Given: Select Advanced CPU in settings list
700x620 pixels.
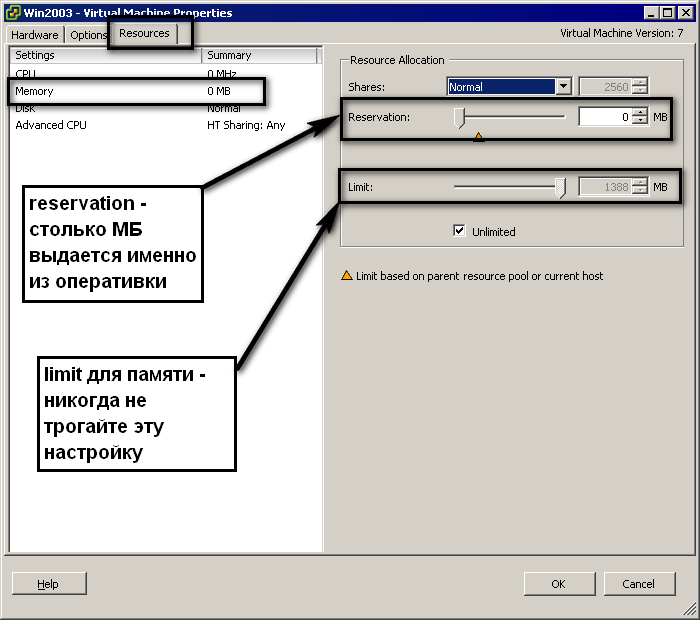Looking at the screenshot, I should click(x=51, y=125).
